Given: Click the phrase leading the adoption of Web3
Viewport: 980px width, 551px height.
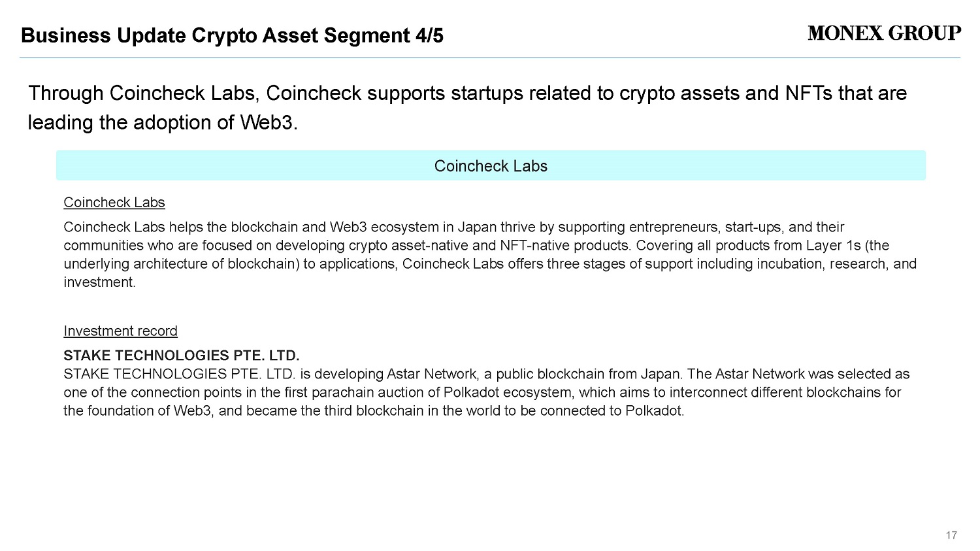Looking at the screenshot, I should click(x=163, y=122).
